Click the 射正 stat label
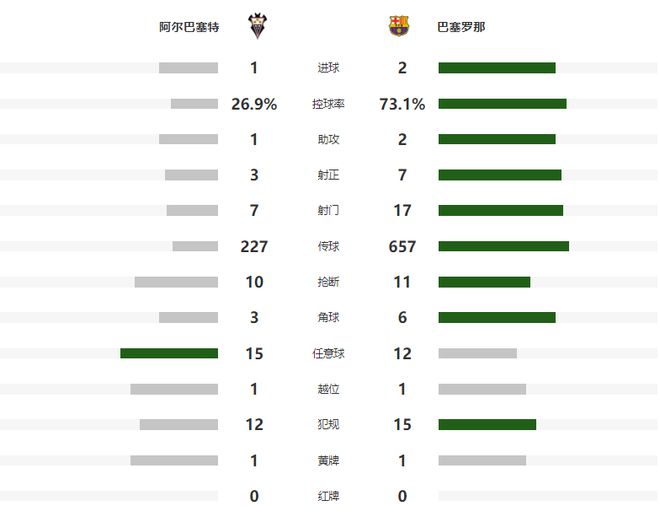The image size is (660, 522). point(328,175)
